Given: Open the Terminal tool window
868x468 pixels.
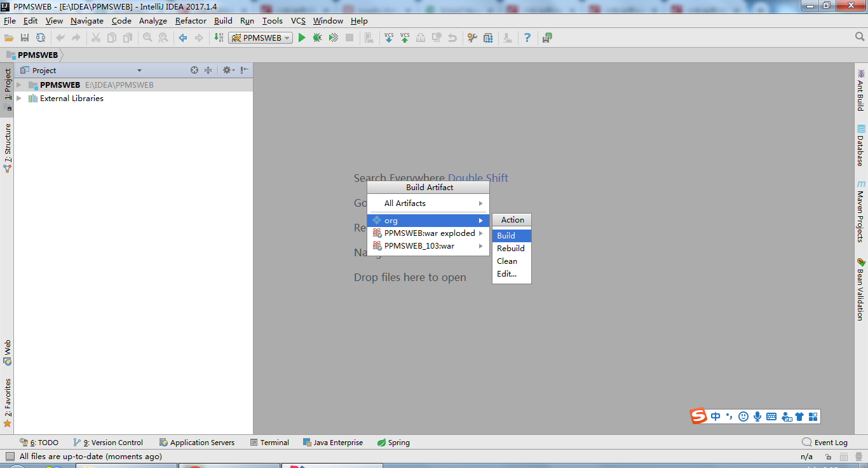Looking at the screenshot, I should 269,442.
